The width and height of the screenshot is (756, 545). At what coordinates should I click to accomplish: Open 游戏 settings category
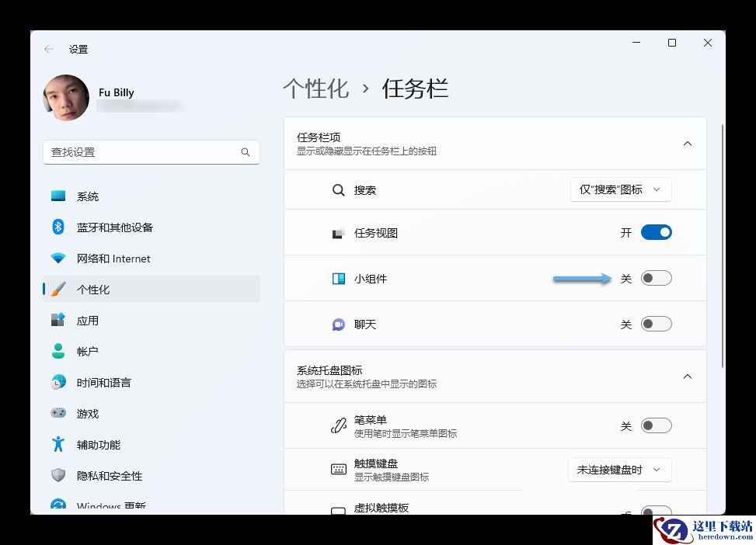(x=152, y=413)
